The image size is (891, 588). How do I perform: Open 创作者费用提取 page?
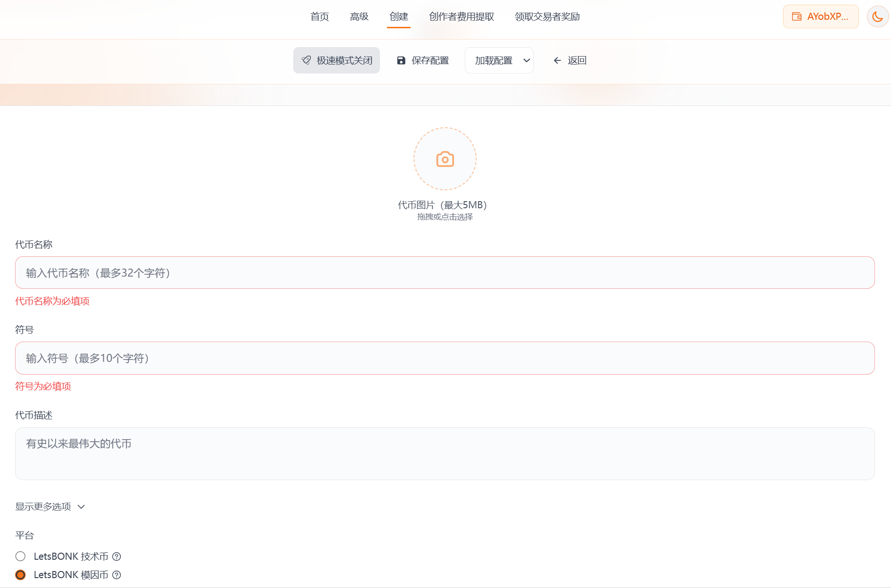(x=461, y=16)
